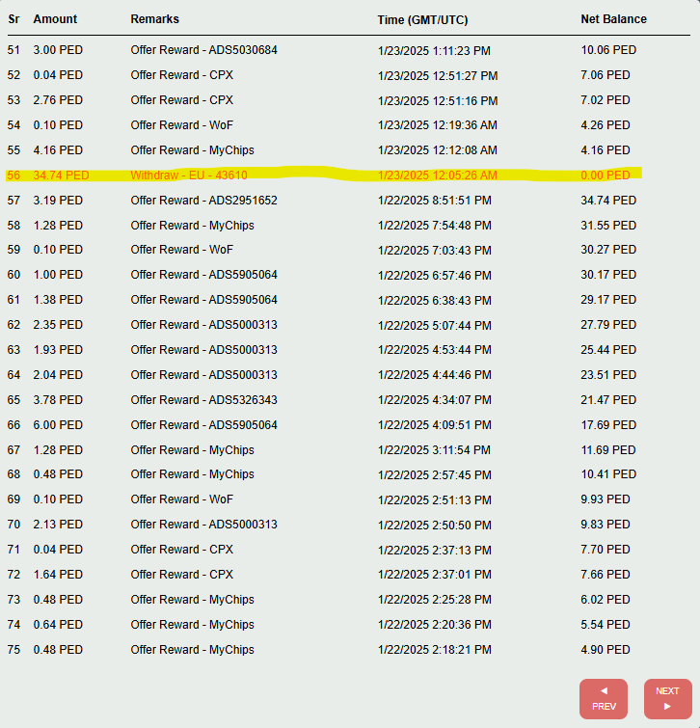Click 2.35 PED amount in row 62
Image resolution: width=700 pixels, height=728 pixels.
(x=58, y=325)
